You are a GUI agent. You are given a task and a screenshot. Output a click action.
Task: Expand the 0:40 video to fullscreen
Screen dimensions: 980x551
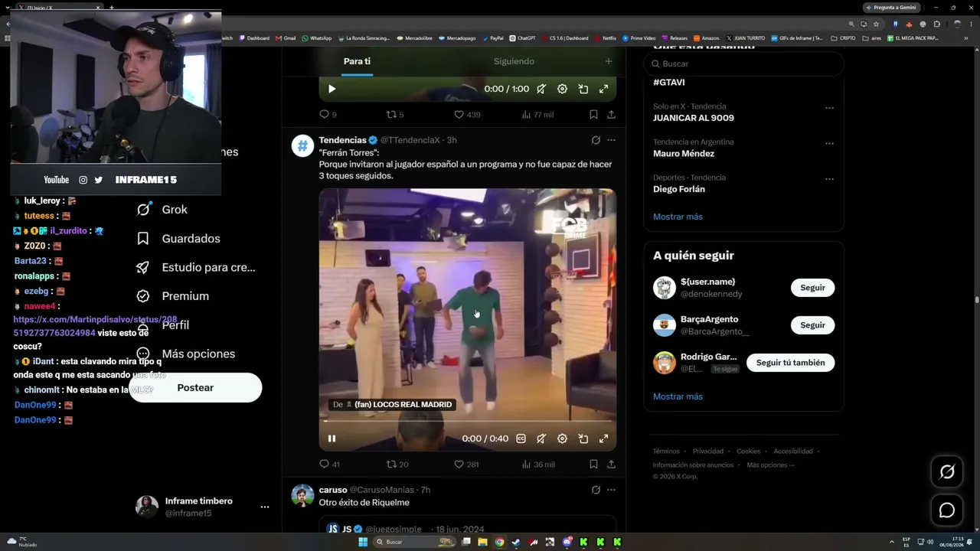(x=603, y=439)
